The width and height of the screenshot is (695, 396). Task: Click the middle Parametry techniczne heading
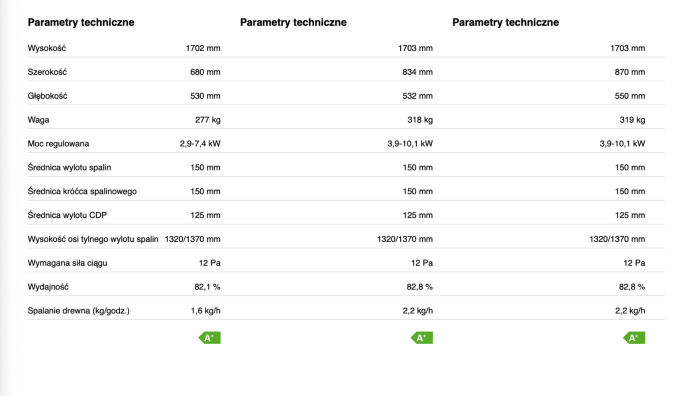(293, 22)
